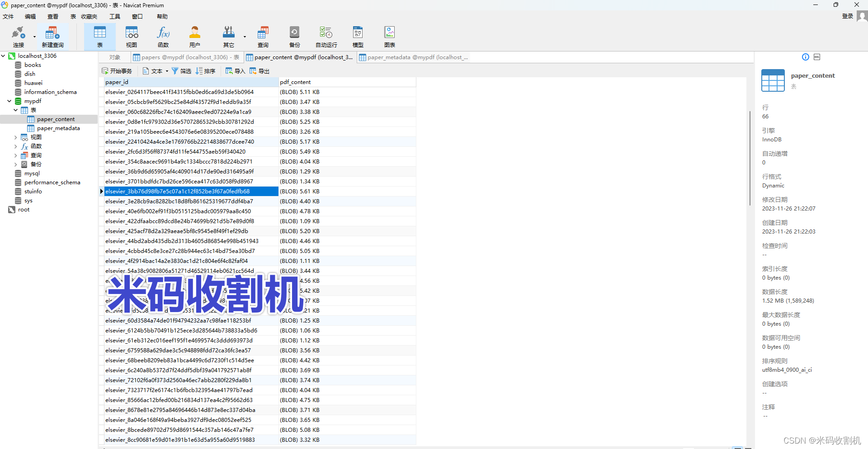This screenshot has height=449, width=868.
Task: Click the New Query (新建查询) icon
Action: click(52, 37)
